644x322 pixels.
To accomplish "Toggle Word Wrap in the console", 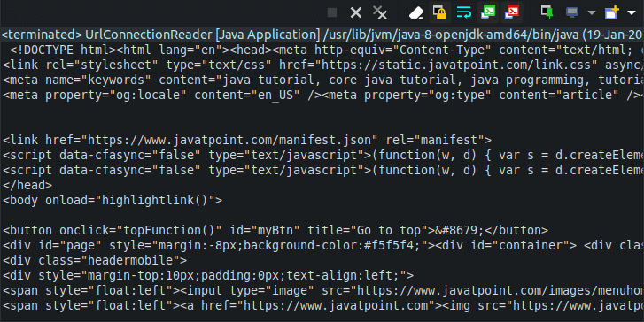I will point(463,12).
